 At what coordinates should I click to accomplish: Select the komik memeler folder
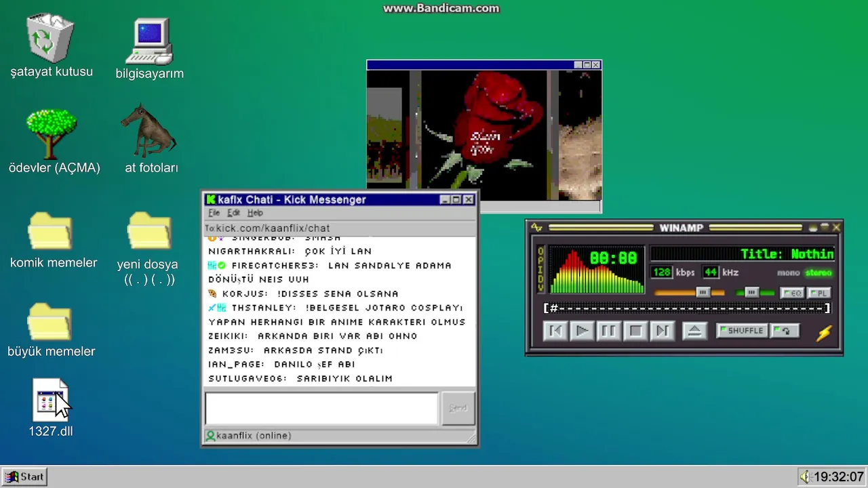click(x=50, y=232)
